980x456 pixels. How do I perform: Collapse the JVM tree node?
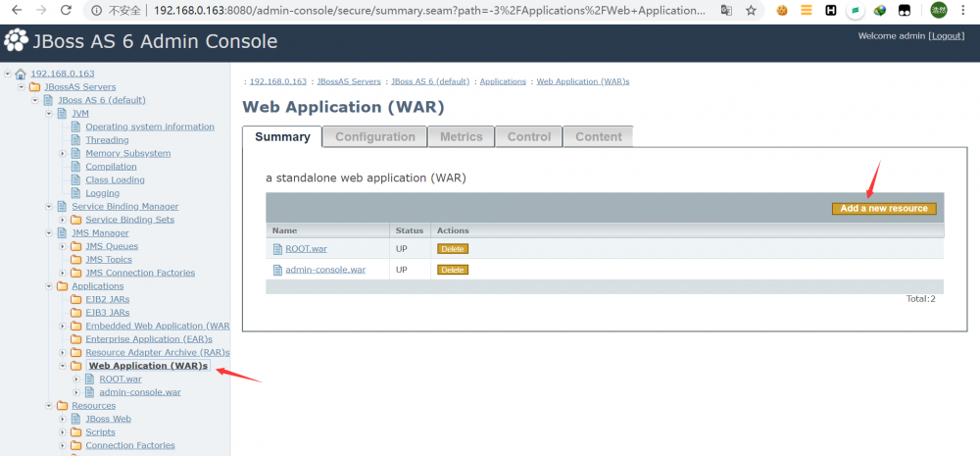[x=49, y=113]
